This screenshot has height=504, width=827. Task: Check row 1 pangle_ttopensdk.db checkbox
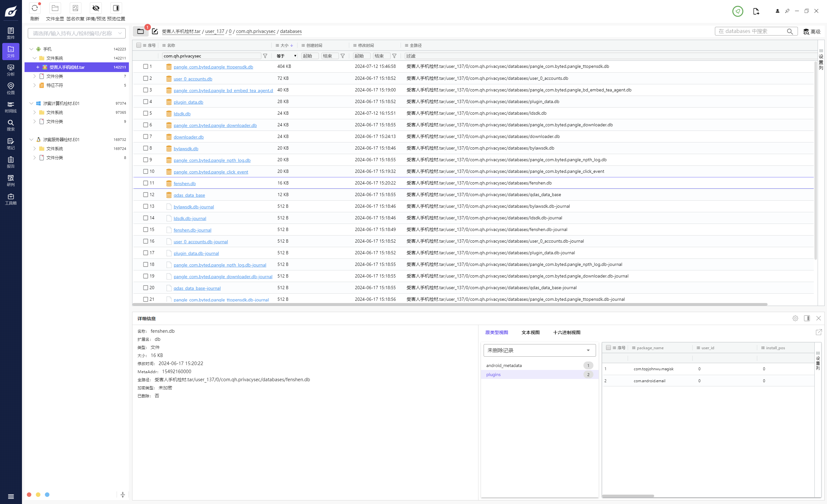(146, 67)
